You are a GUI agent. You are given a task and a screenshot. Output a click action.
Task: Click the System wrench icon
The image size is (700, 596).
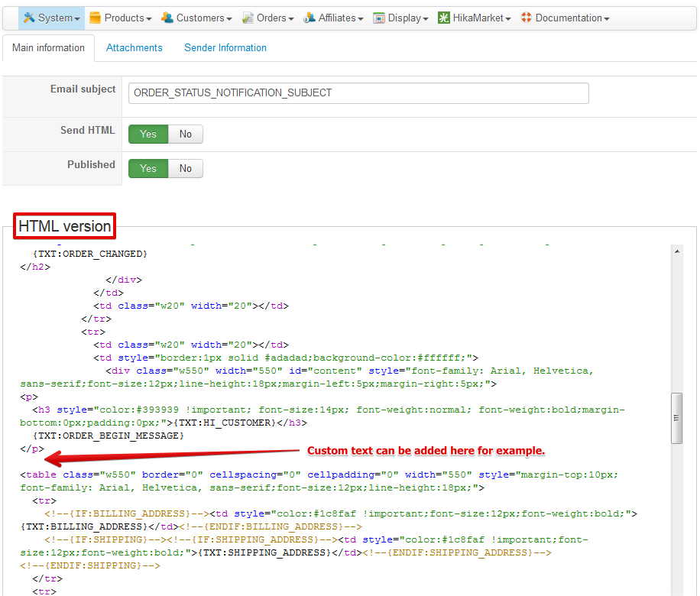pos(29,18)
